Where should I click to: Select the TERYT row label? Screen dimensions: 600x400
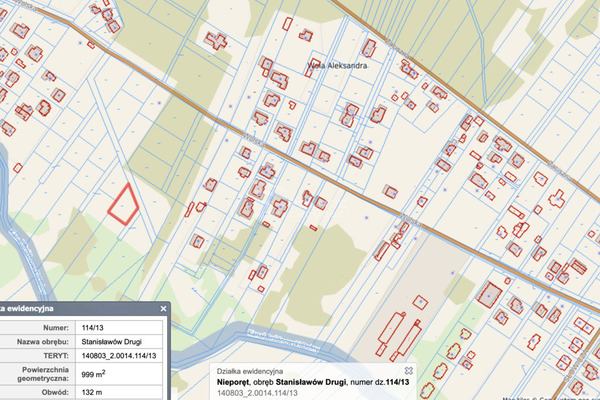(x=53, y=356)
